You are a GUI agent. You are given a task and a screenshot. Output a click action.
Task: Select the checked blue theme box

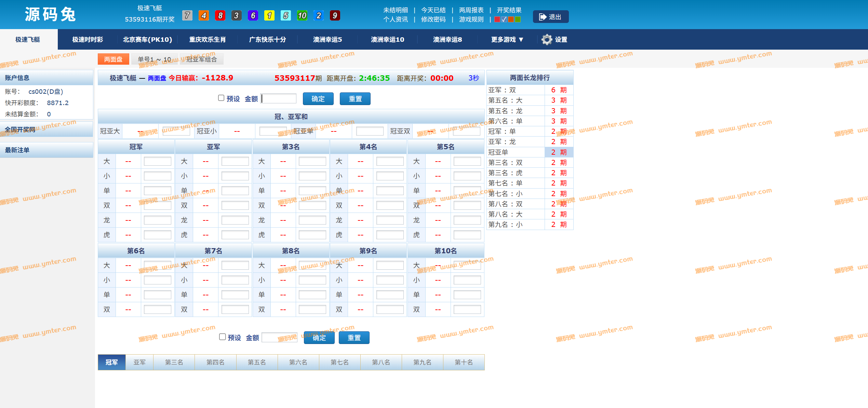click(504, 20)
